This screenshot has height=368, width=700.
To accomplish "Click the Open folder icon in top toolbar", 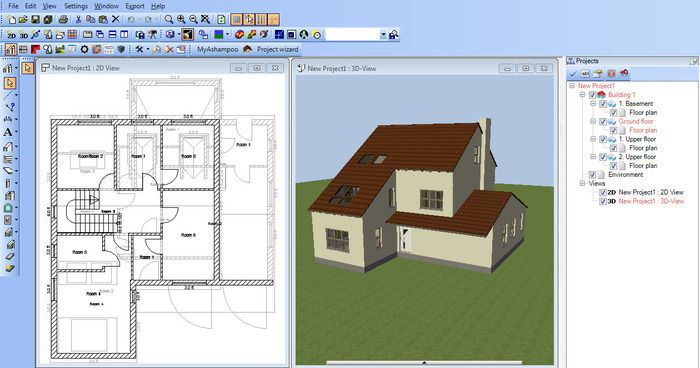I will coord(23,19).
